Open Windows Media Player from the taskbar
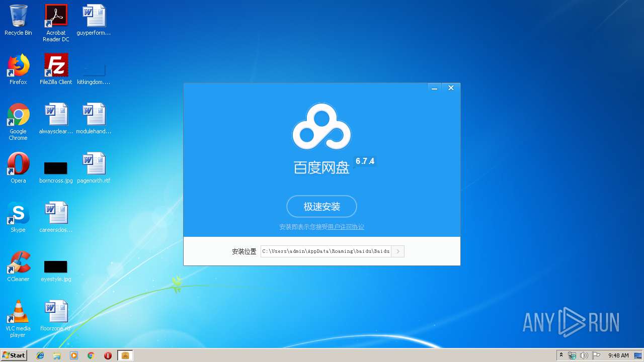The image size is (644, 362). [x=74, y=355]
